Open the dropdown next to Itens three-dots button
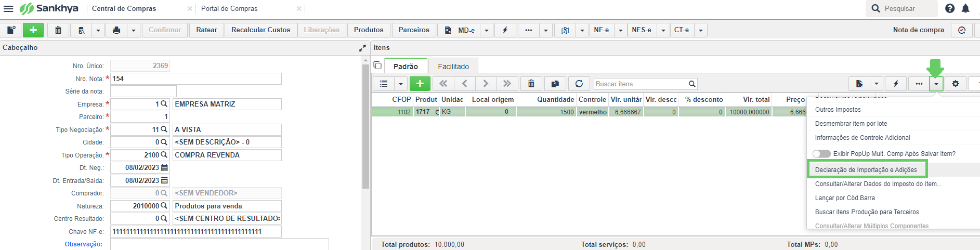Viewport: 980px width, 250px height. point(936,84)
